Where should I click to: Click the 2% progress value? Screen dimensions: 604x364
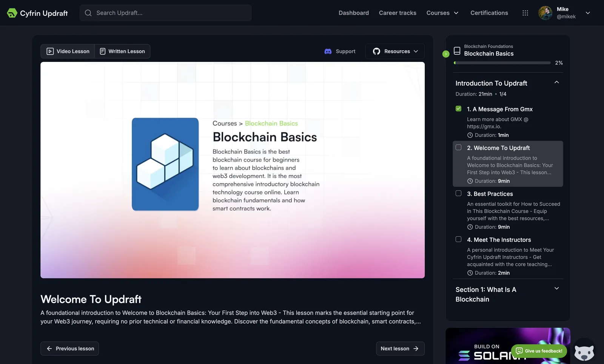point(559,63)
